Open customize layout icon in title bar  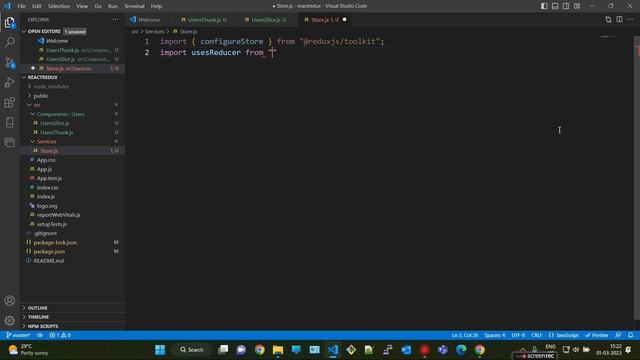pos(577,6)
